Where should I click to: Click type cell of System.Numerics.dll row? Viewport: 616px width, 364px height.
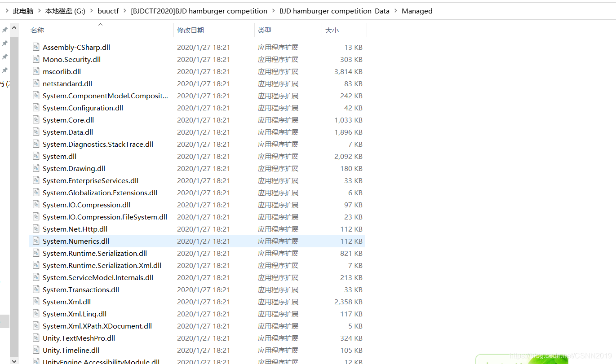pyautogui.click(x=278, y=241)
